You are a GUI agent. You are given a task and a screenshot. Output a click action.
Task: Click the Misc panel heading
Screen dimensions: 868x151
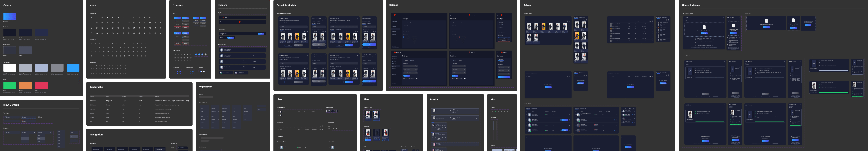tap(493, 99)
